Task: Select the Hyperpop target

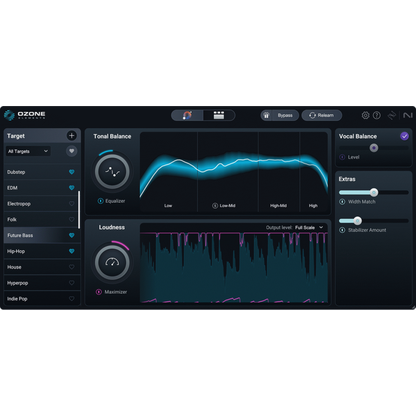Action: 42,283
